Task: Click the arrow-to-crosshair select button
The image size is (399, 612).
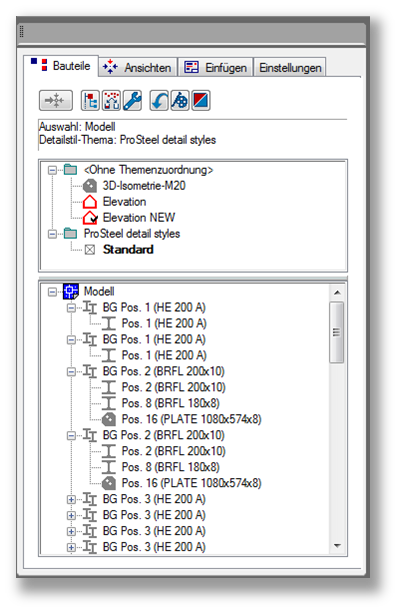Action: click(56, 101)
